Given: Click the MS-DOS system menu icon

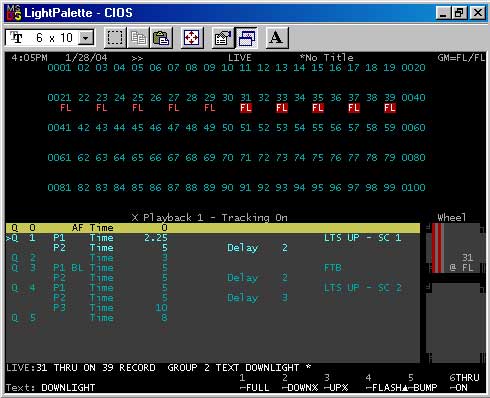Looking at the screenshot, I should click(x=14, y=13).
